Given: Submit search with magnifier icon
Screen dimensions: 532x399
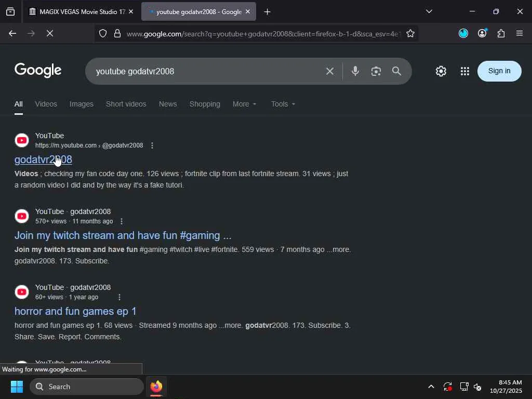Looking at the screenshot, I should [396, 71].
